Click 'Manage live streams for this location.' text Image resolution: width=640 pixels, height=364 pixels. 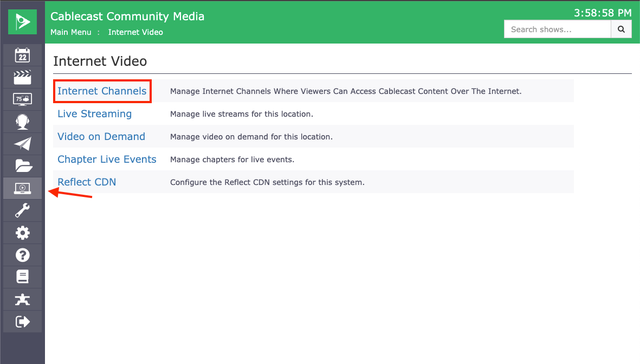242,114
